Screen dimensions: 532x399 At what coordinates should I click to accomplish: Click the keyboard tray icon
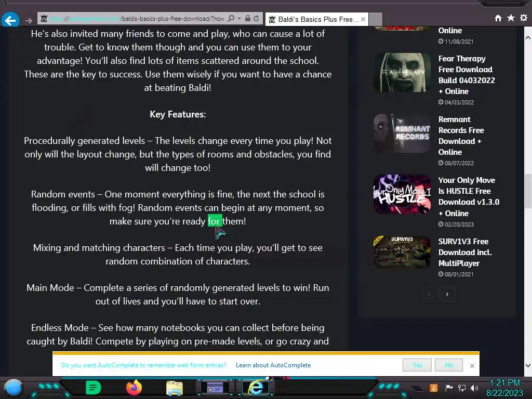coord(418,389)
